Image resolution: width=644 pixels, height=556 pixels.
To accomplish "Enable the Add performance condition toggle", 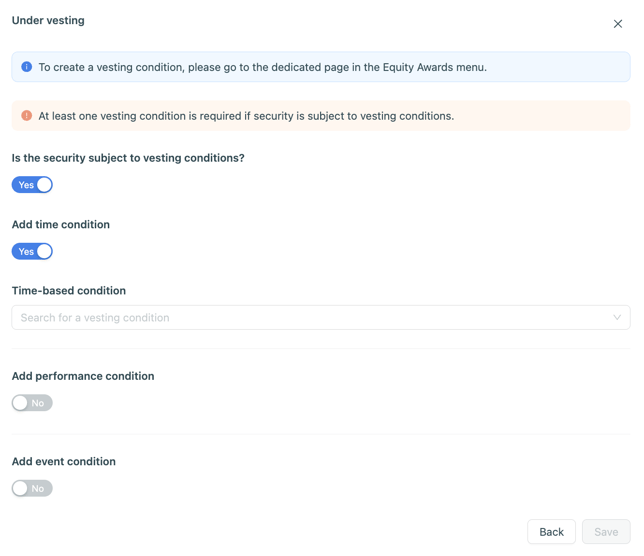I will (32, 403).
